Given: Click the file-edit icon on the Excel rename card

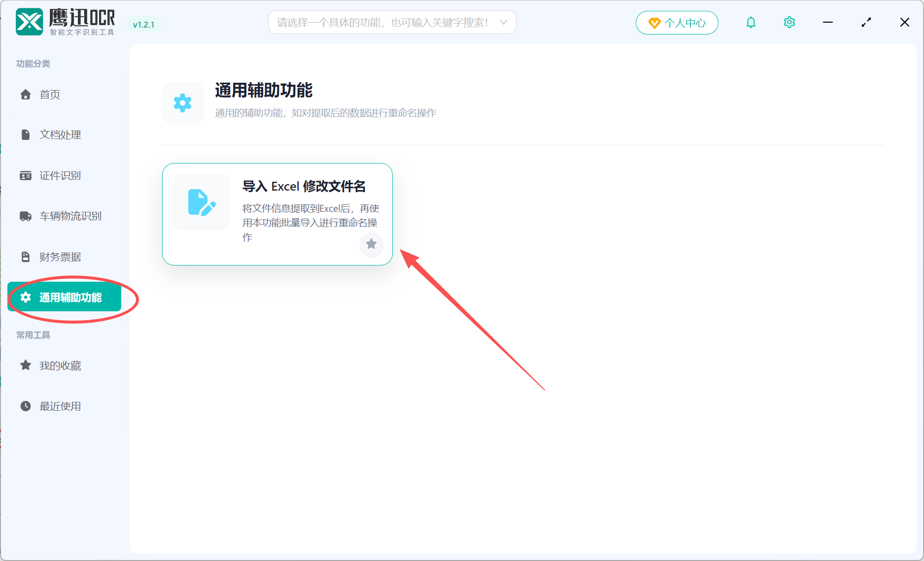Looking at the screenshot, I should tap(201, 202).
